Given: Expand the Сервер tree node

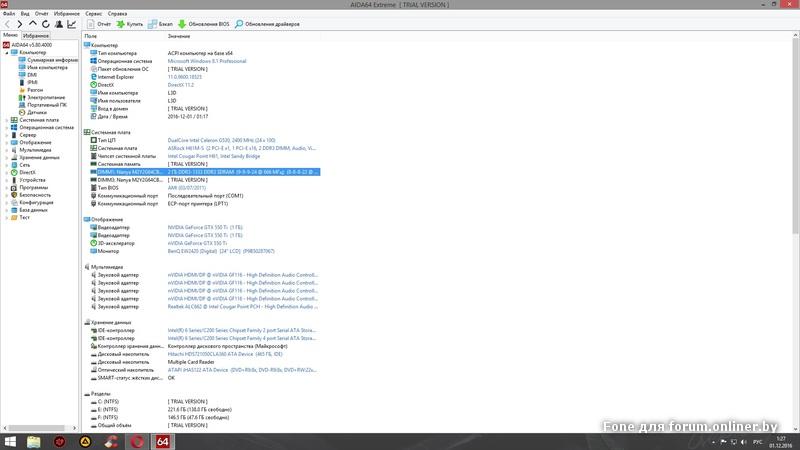Looking at the screenshot, I should [x=7, y=135].
